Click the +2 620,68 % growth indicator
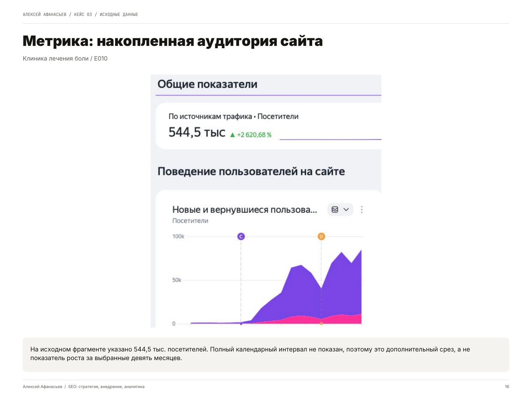The image size is (532, 399). [251, 135]
